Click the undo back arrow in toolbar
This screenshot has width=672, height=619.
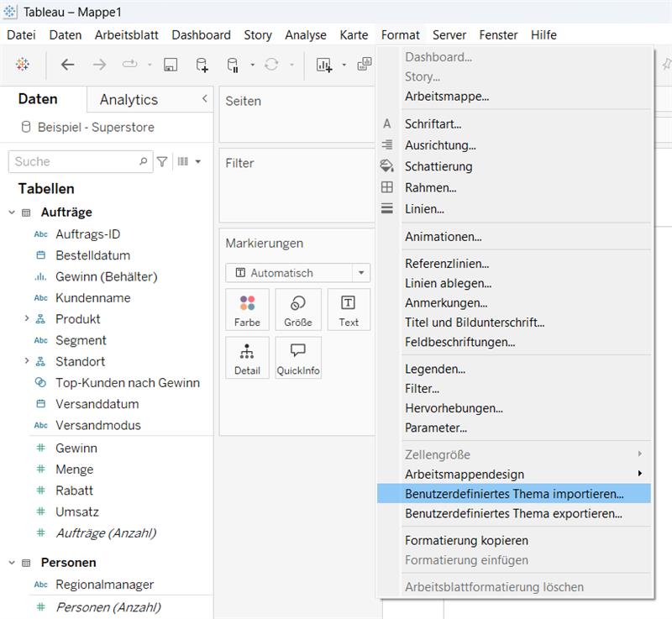pyautogui.click(x=68, y=65)
